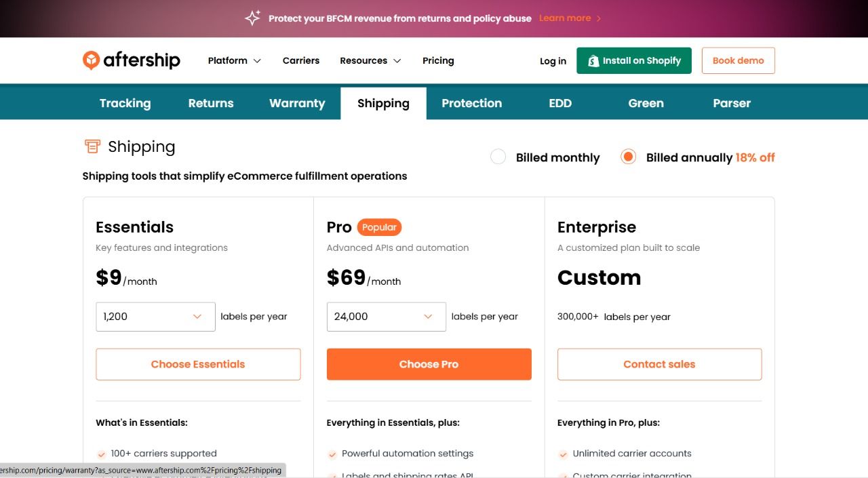Click the checkmark beside Unlimited carrier accounts
The image size is (868, 478).
click(x=563, y=454)
